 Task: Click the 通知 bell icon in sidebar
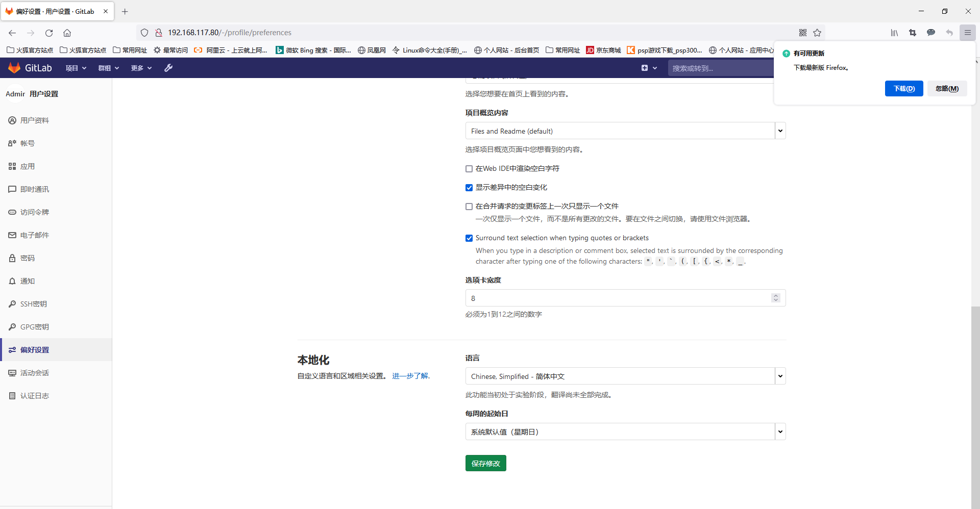[x=12, y=281]
